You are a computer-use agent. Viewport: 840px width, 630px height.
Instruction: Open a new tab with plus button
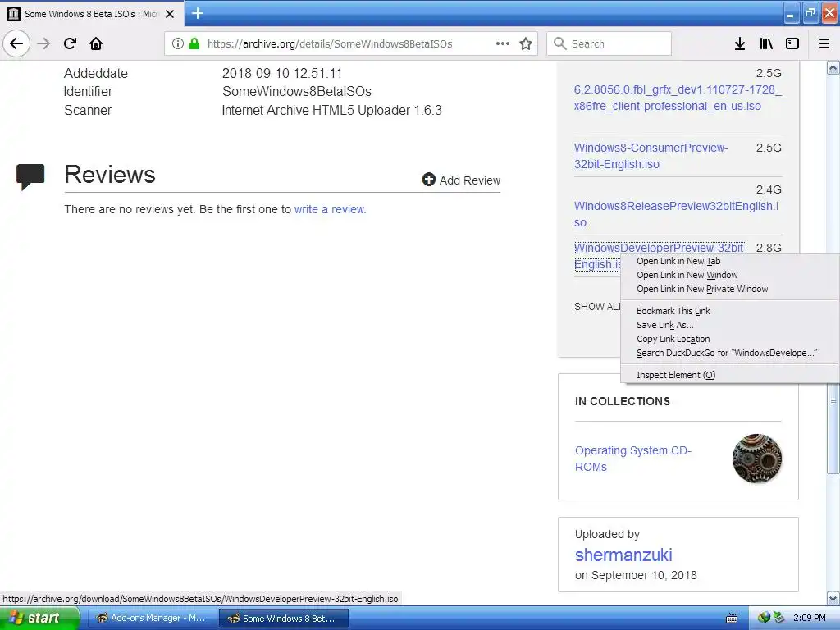[x=198, y=13]
